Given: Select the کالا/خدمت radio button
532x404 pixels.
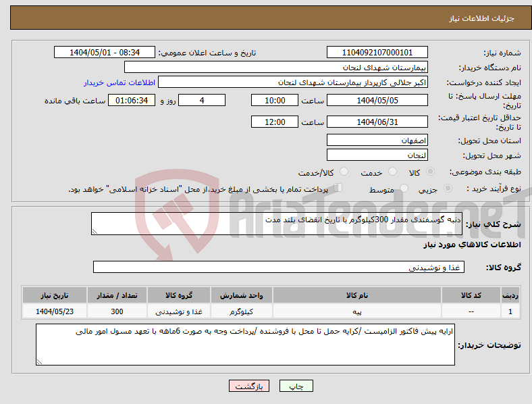Looking at the screenshot, I should 344,172.
